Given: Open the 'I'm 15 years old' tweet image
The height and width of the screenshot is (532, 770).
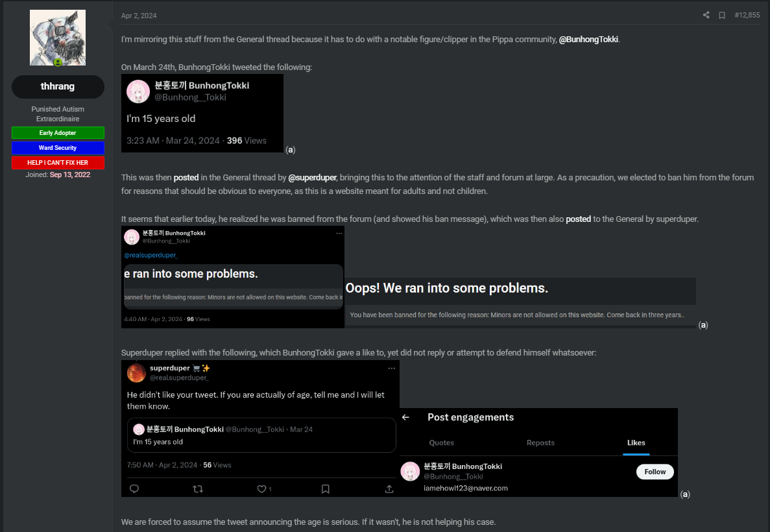Looking at the screenshot, I should tap(202, 114).
